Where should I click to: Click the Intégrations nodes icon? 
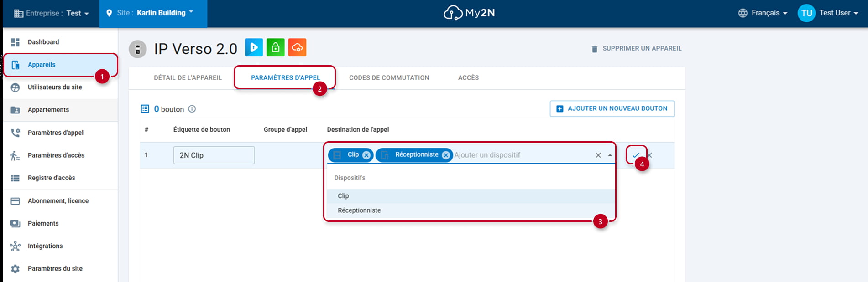click(x=15, y=246)
